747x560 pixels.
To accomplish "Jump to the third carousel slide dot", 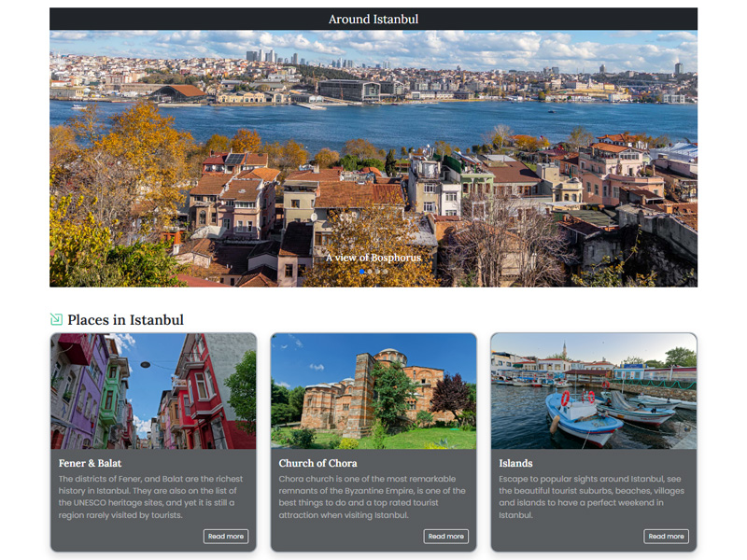I will 377,272.
